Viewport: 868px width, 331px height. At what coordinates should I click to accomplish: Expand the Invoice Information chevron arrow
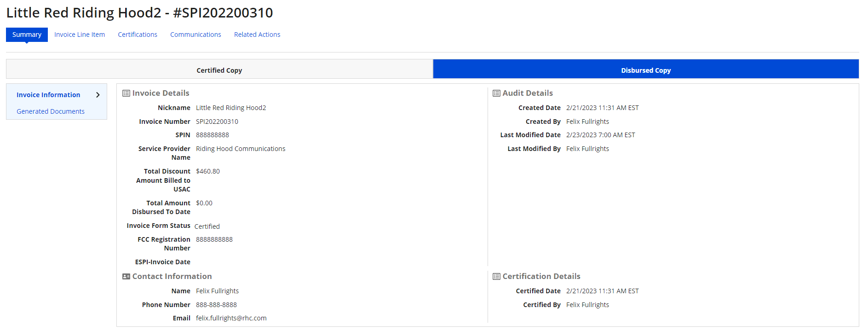click(x=98, y=95)
